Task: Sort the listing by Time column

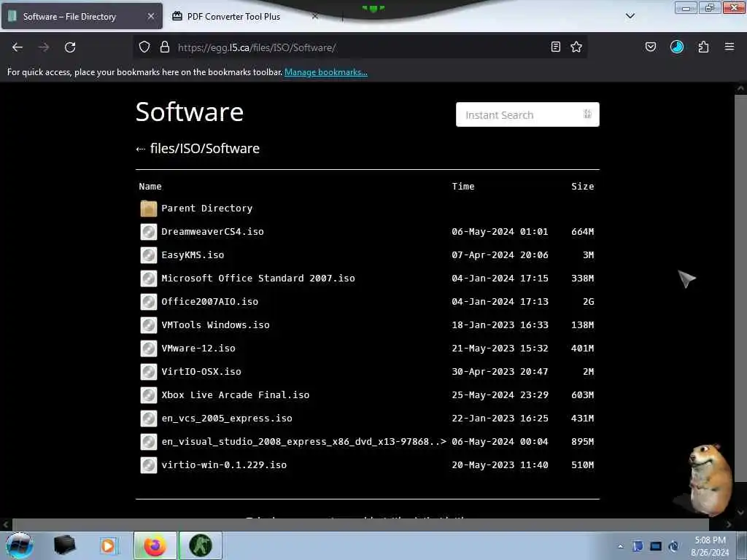Action: click(x=463, y=186)
